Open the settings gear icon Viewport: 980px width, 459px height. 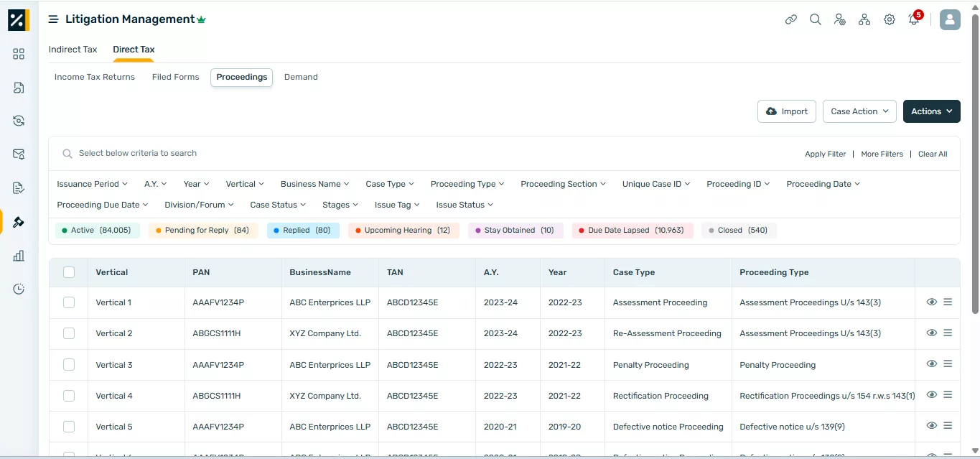click(x=890, y=20)
